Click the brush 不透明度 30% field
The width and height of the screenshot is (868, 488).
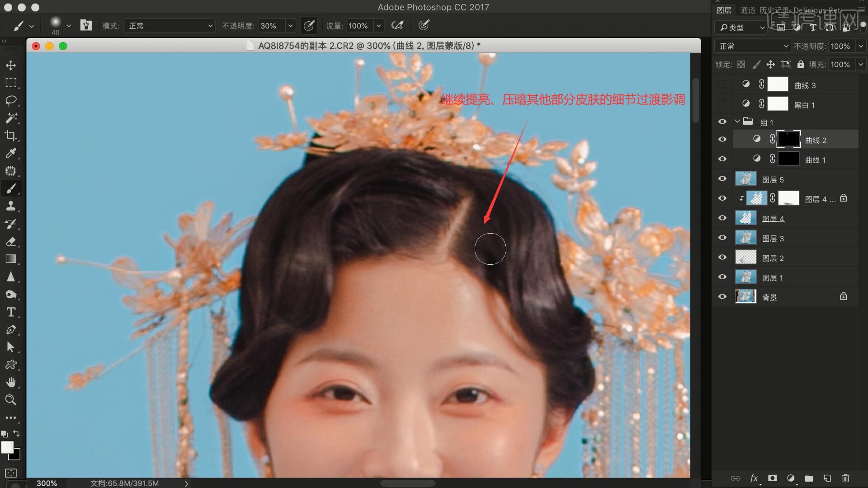click(271, 26)
